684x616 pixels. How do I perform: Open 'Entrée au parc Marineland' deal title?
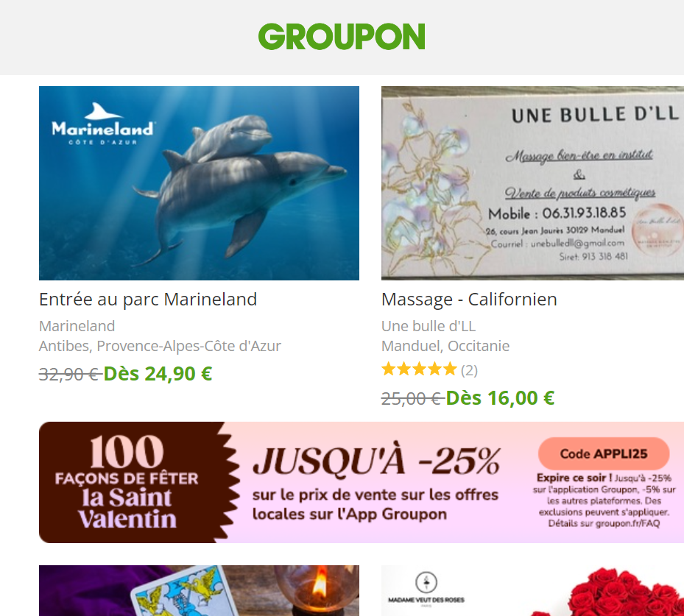[148, 300]
